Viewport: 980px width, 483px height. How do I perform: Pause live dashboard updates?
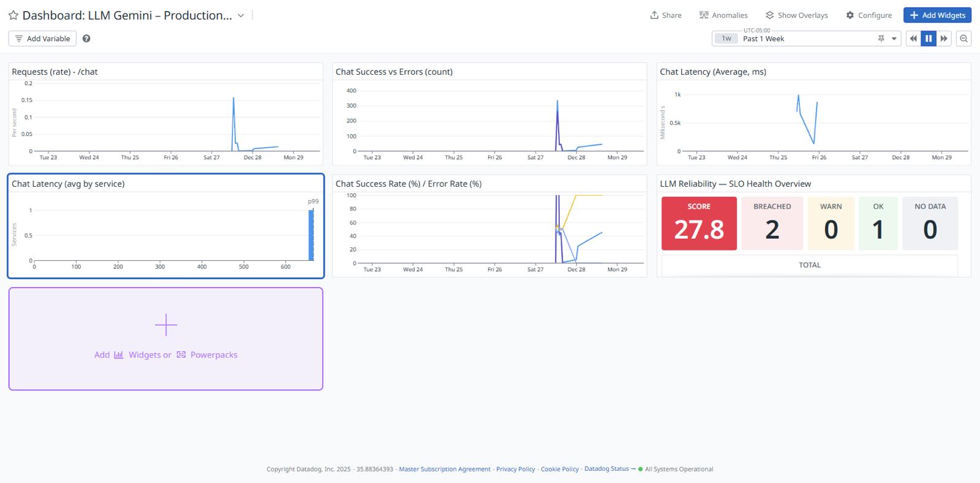(929, 39)
